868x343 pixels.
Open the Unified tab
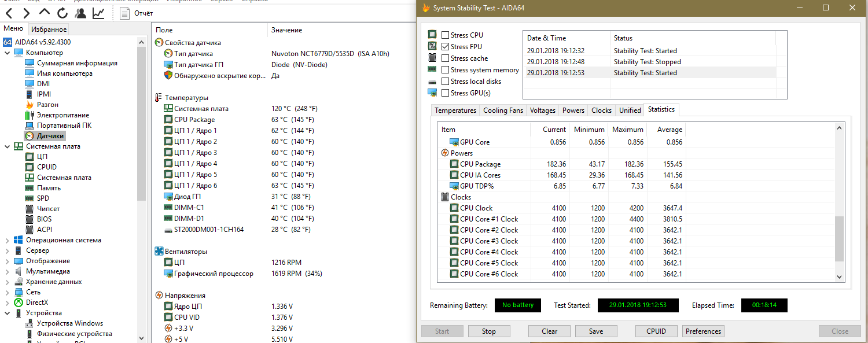(630, 110)
